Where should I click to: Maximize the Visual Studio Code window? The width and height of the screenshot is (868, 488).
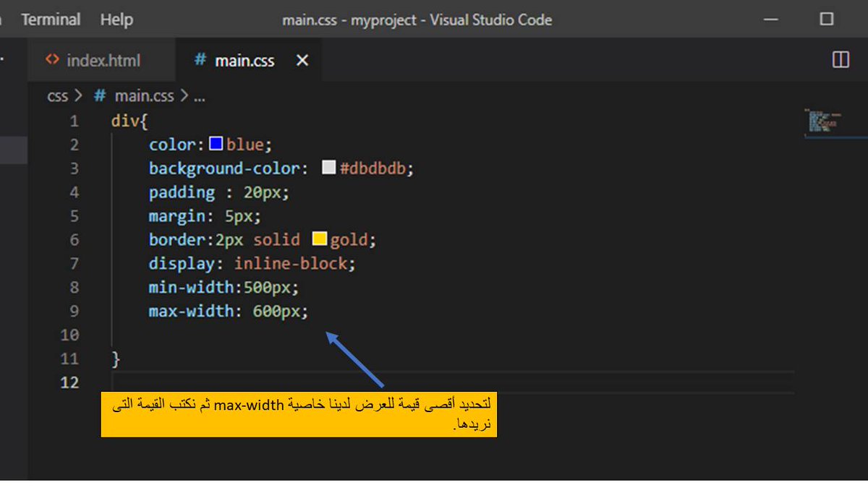[x=826, y=20]
